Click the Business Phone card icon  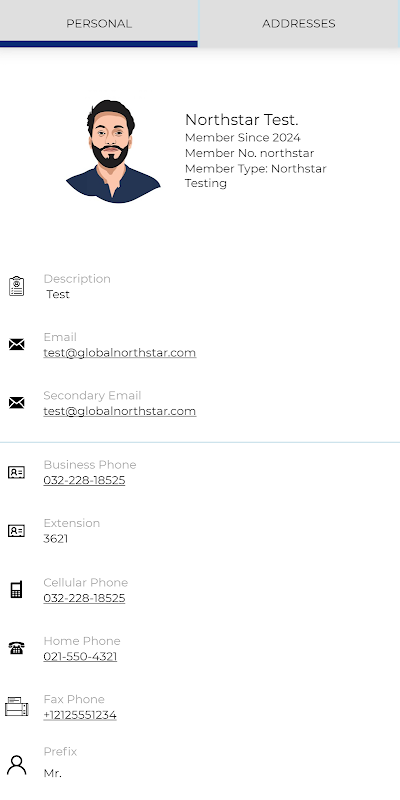pyautogui.click(x=16, y=472)
